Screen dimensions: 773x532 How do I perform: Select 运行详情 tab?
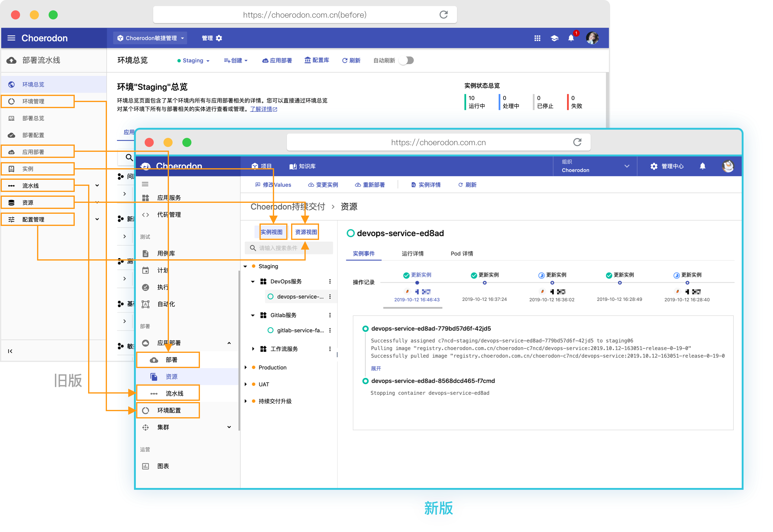click(x=413, y=253)
